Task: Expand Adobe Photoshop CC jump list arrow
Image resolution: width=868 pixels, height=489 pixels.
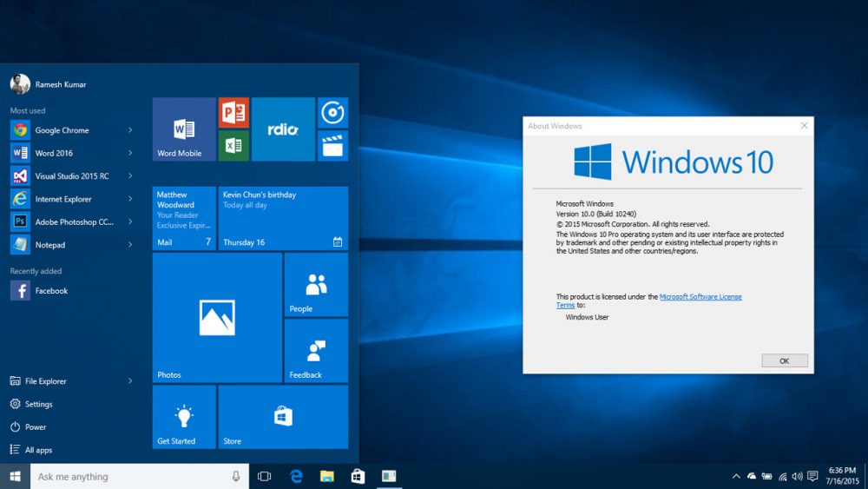Action: click(x=131, y=221)
